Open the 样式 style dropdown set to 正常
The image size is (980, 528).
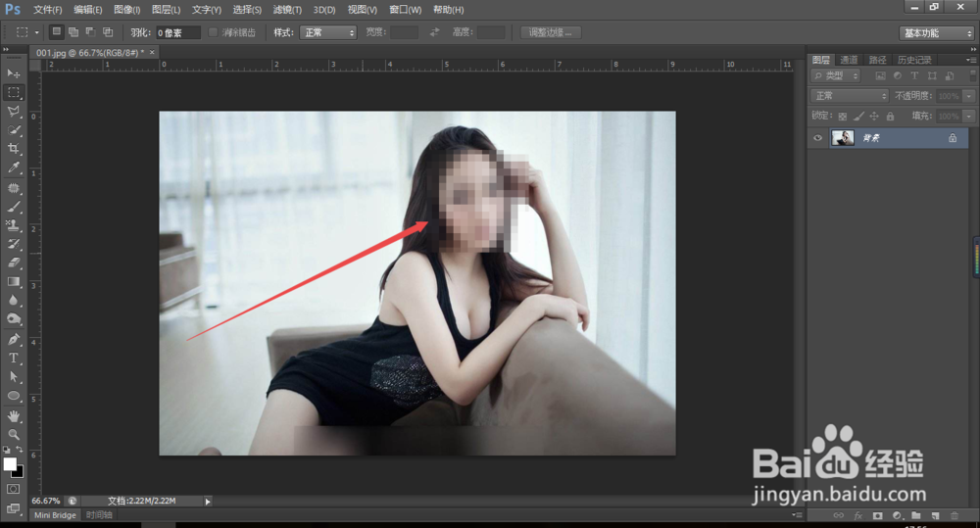(327, 32)
